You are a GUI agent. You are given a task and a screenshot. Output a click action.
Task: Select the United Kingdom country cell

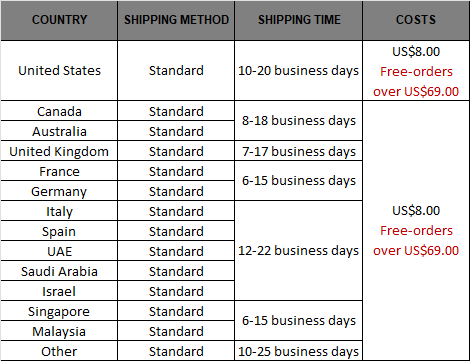click(59, 151)
